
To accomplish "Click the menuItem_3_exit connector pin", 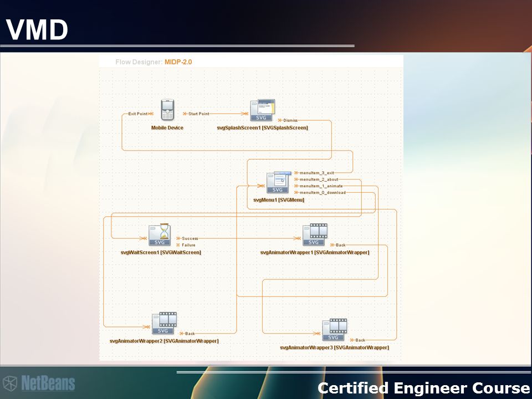I will 296,173.
